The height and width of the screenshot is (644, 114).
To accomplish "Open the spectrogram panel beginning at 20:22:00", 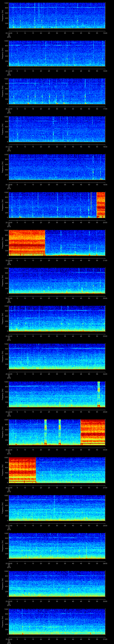I will point(57,318).
